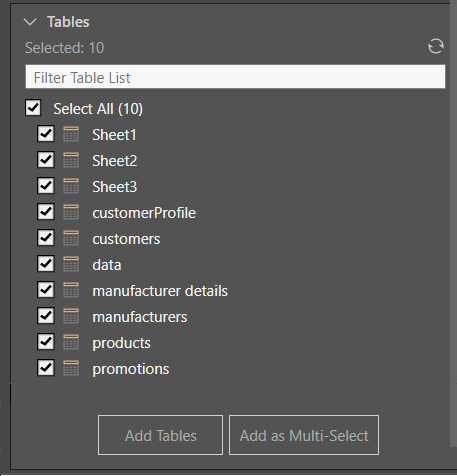Click the table icon beside Sheet3
Viewport: 457px width, 476px height.
[71, 186]
